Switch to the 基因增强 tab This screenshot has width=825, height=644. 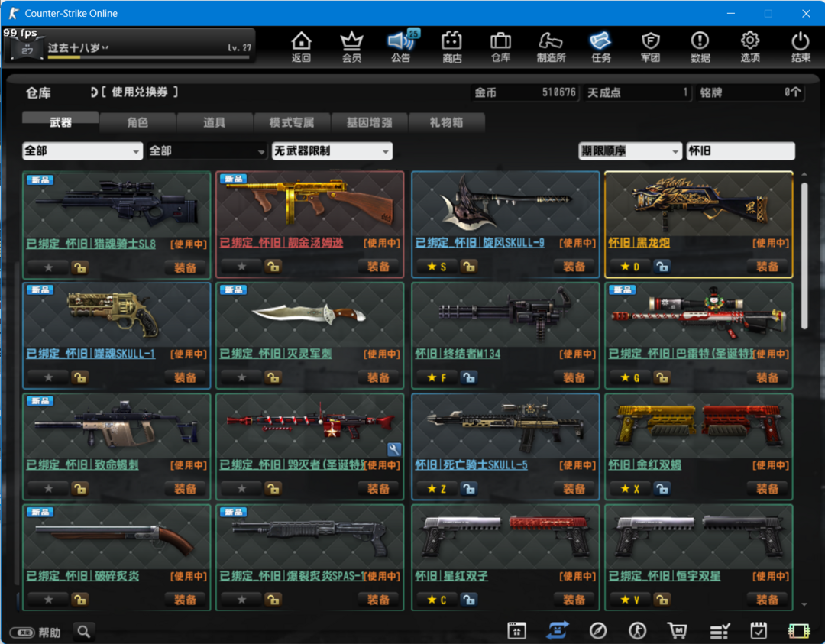click(x=369, y=122)
